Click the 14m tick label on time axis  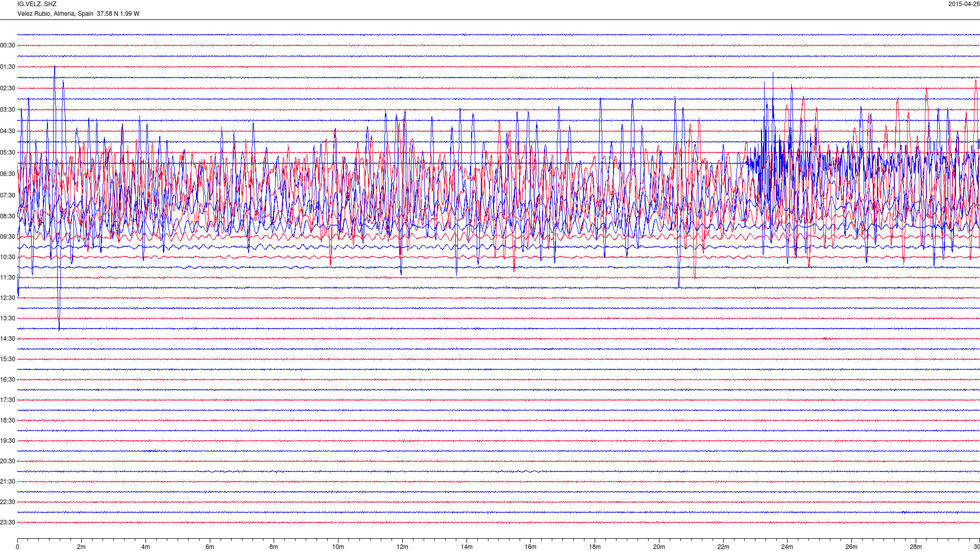pos(467,547)
